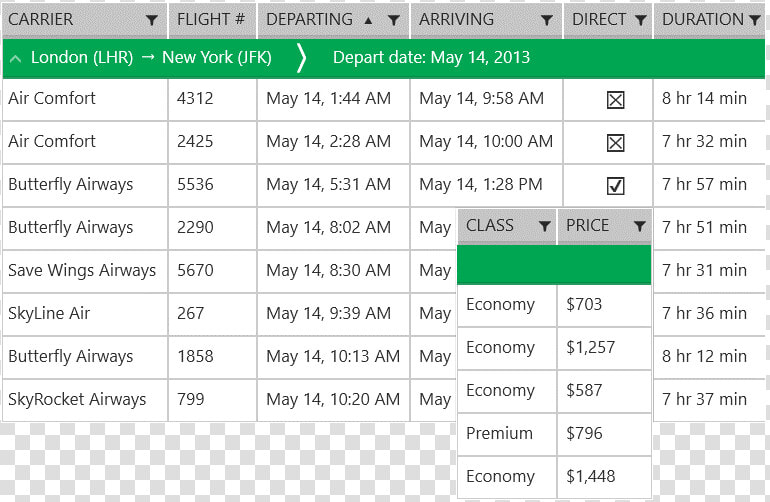The image size is (770, 502).
Task: Click arrival May 14, 10:00 AM
Action: pos(486,142)
